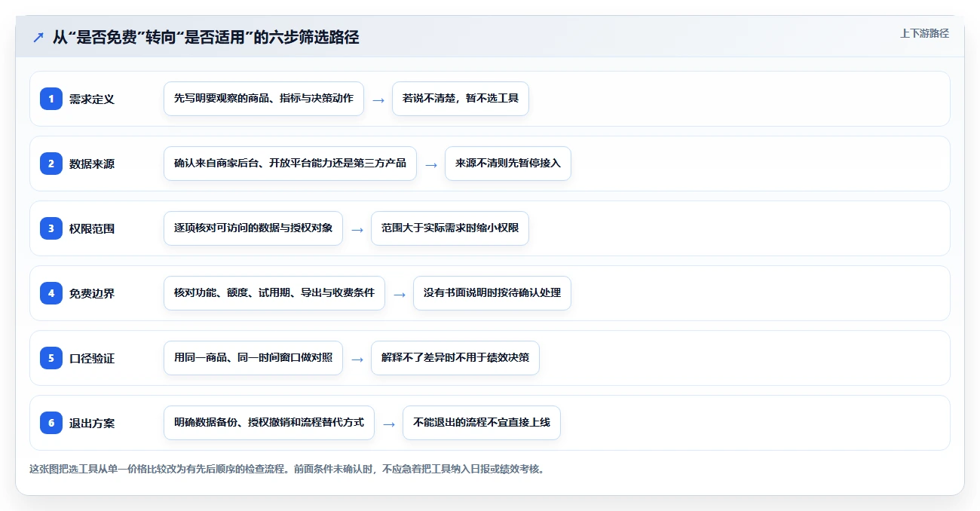Select box 若说不清楚，暂不选工具
Viewport: 980px width, 511px height.
(461, 99)
